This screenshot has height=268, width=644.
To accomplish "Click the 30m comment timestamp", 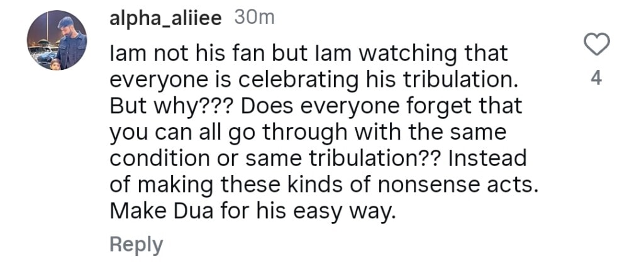I will pos(254,19).
